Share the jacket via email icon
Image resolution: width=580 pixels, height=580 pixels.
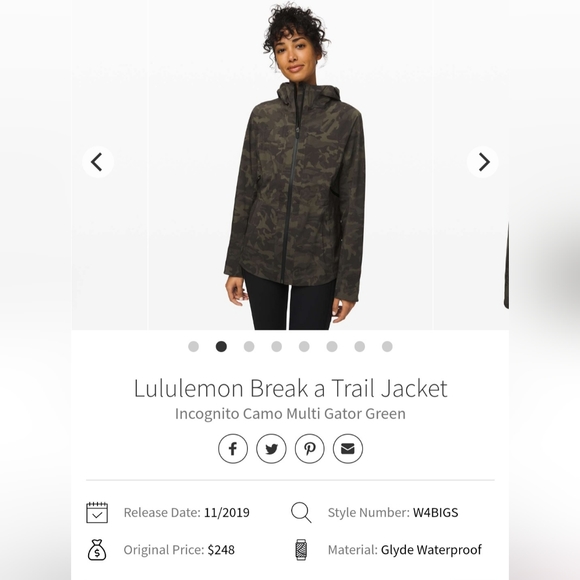[348, 449]
